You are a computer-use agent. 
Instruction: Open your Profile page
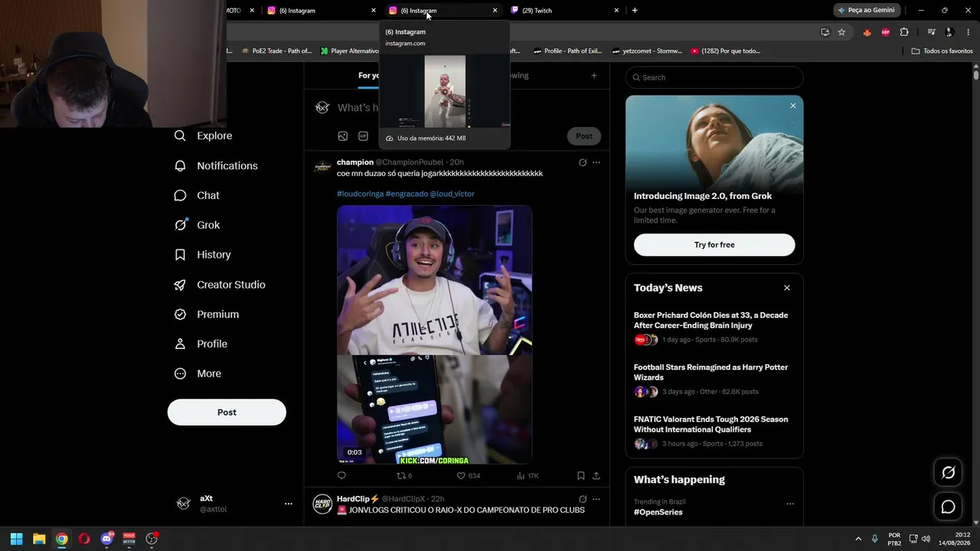click(201, 344)
